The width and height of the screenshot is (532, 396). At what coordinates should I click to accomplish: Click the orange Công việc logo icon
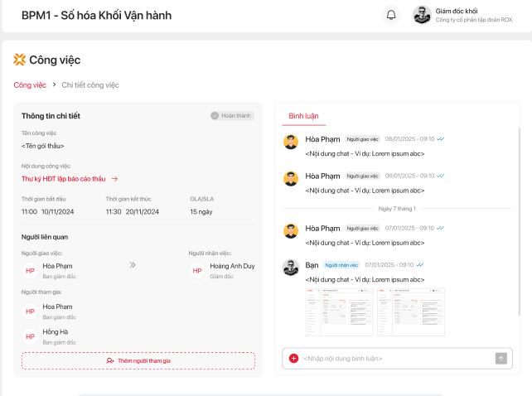20,60
